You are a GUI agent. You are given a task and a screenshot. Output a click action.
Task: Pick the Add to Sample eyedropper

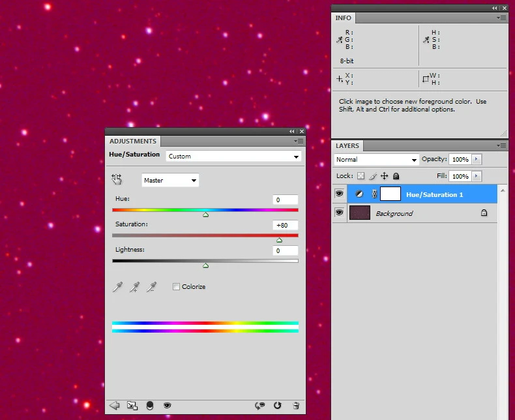[x=135, y=287]
